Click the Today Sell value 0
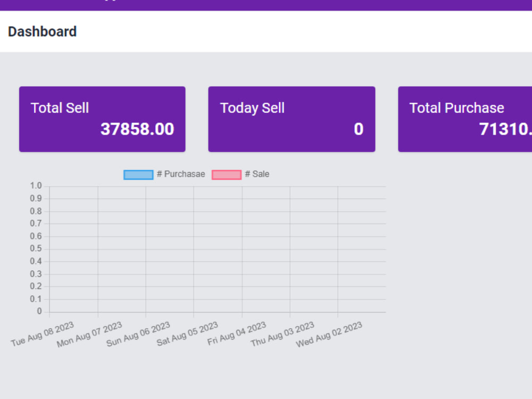 (x=359, y=129)
